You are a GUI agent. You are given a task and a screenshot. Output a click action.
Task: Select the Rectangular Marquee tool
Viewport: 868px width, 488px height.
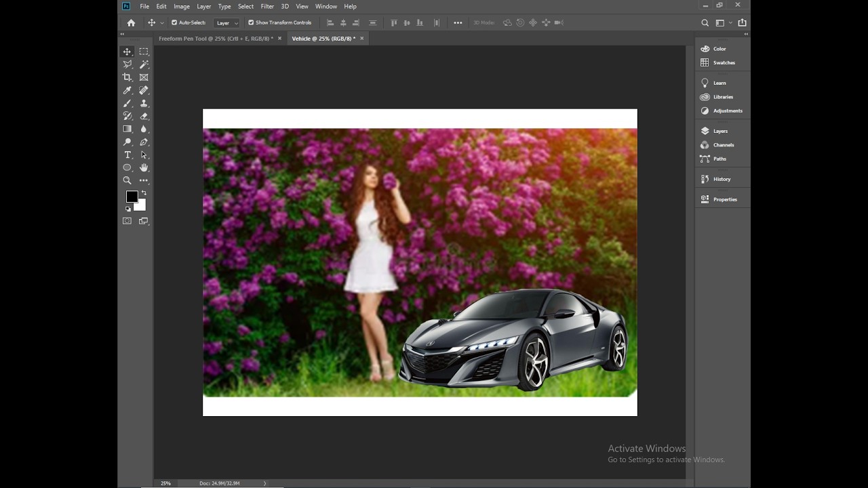pos(144,52)
